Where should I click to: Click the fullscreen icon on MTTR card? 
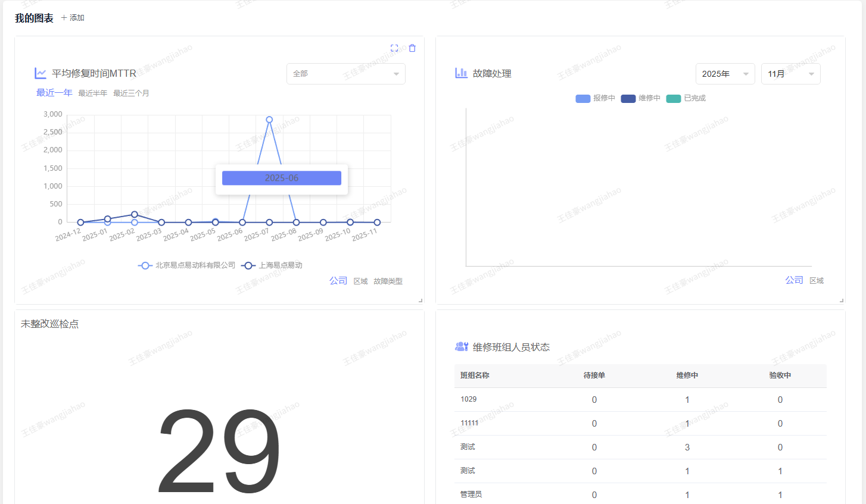(x=394, y=48)
